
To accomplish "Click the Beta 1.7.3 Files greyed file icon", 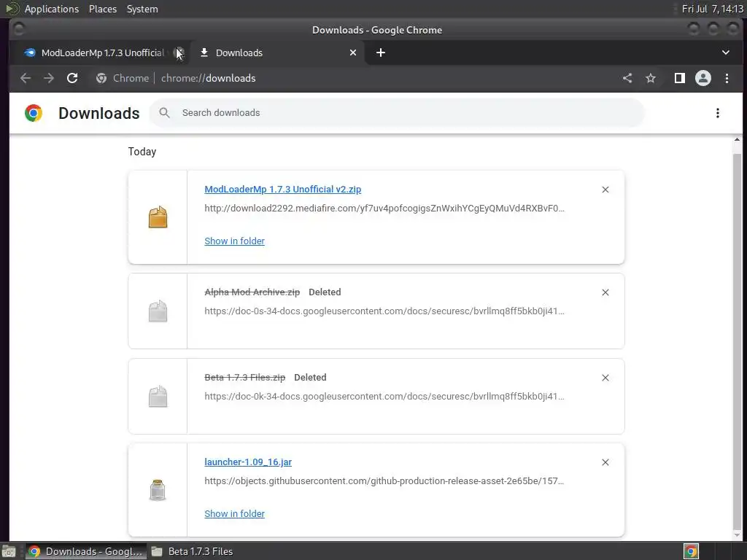I will tap(158, 396).
